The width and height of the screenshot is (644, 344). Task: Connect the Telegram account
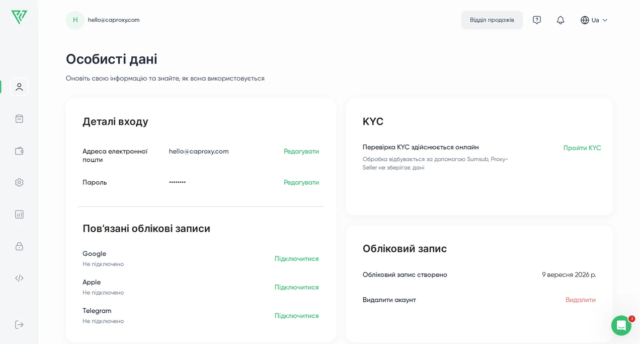tap(296, 316)
